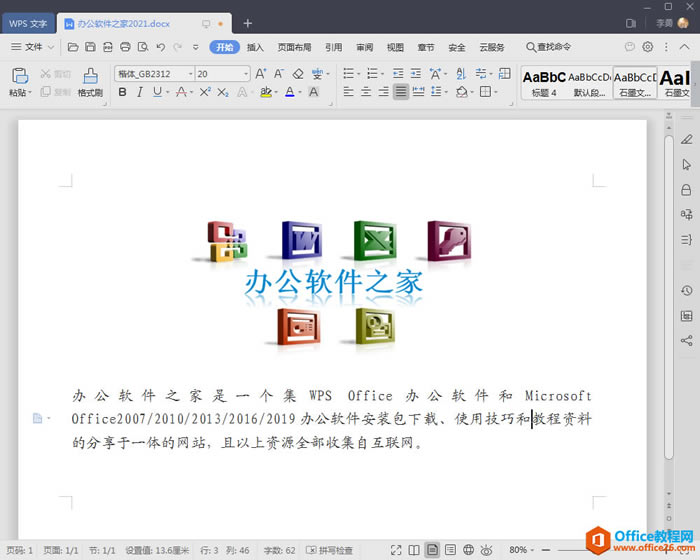Apply yellow text highlight color
This screenshot has width=700, height=560.
click(266, 92)
